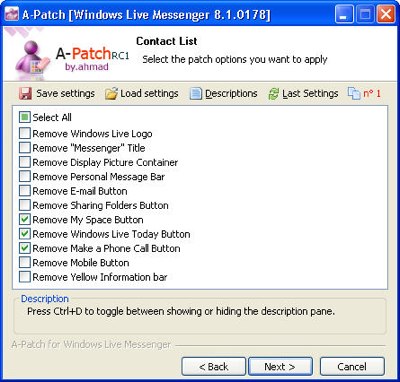Image resolution: width=400 pixels, height=382 pixels.
Task: Show the Descriptions toolbar label
Action: point(231,94)
